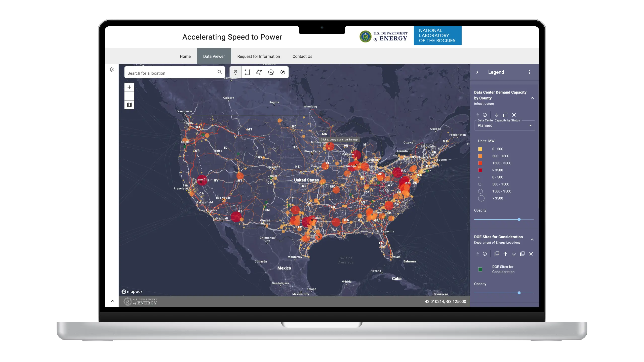The image size is (644, 362).
Task: Adjust the DOE Sites opacity slider
Action: pos(519,293)
